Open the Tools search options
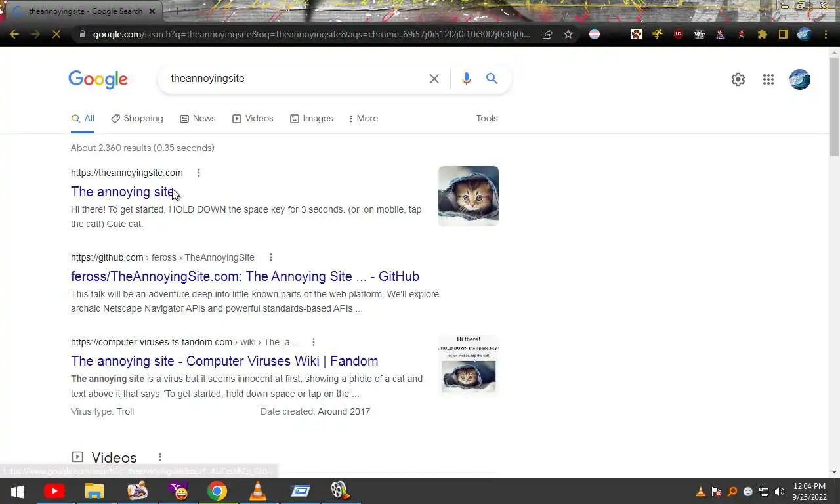The width and height of the screenshot is (840, 504). (487, 118)
